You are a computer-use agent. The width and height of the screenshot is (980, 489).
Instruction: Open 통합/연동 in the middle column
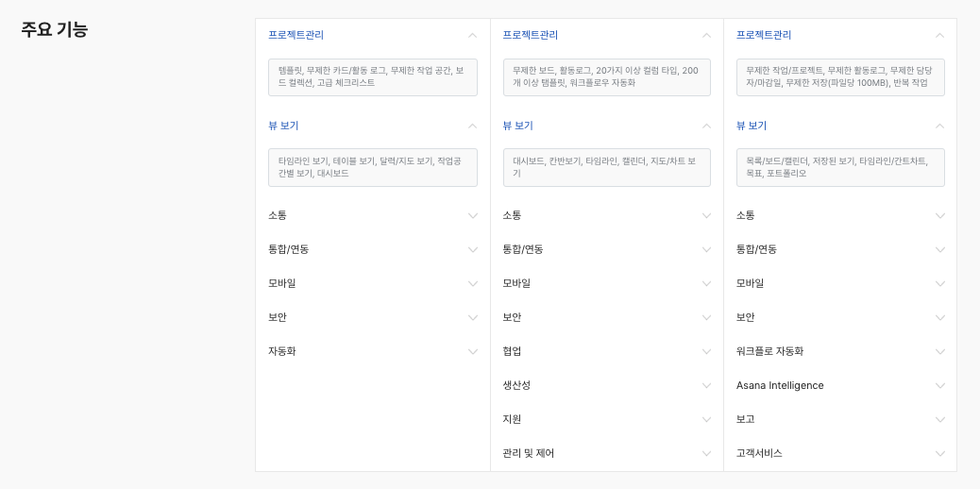click(706, 249)
